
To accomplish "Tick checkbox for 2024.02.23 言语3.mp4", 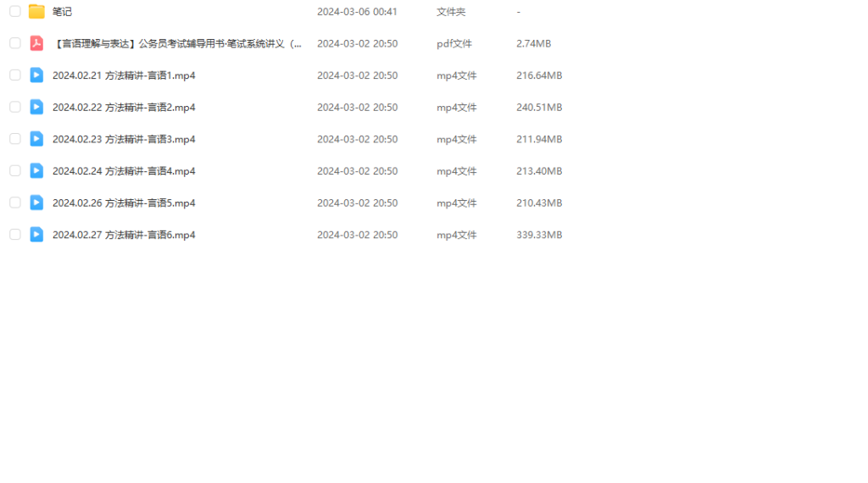I will pyautogui.click(x=15, y=139).
